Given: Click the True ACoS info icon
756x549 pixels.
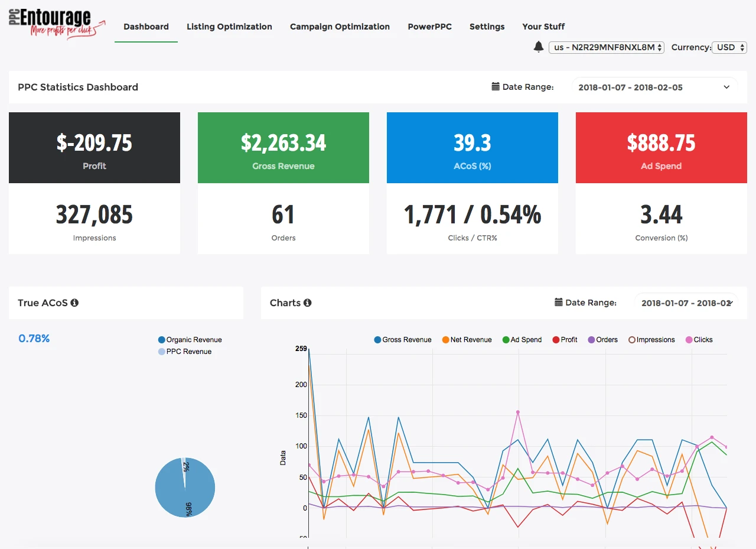Looking at the screenshot, I should pos(74,303).
